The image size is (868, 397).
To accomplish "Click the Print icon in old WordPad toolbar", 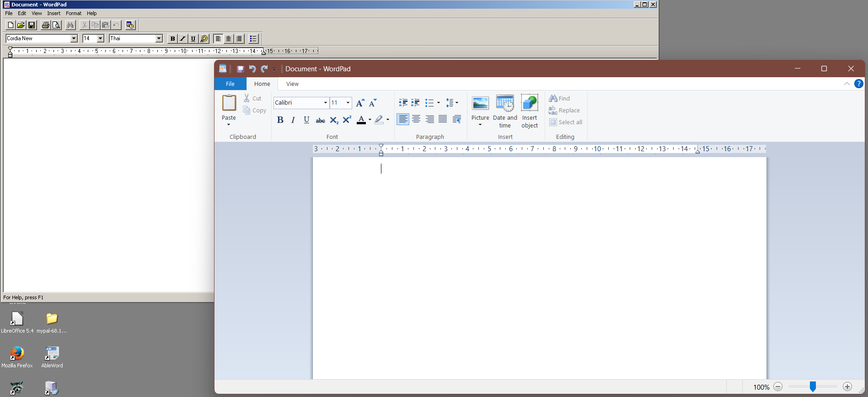I will [x=45, y=25].
